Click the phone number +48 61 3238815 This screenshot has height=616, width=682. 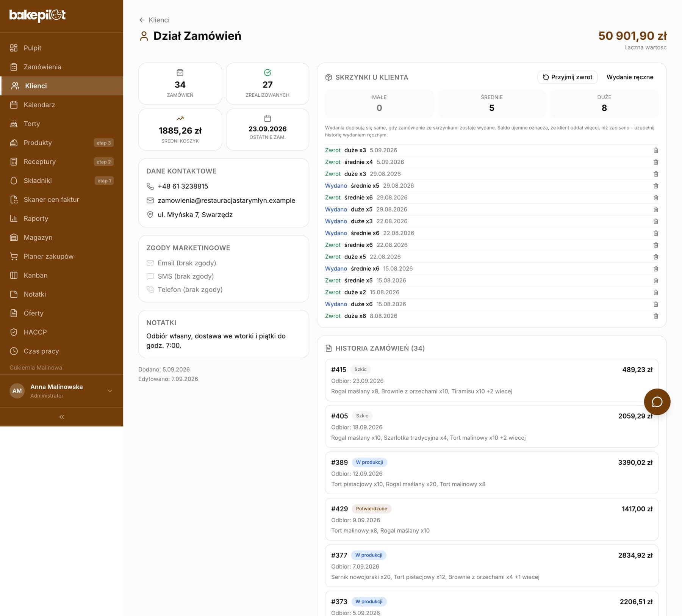(183, 186)
